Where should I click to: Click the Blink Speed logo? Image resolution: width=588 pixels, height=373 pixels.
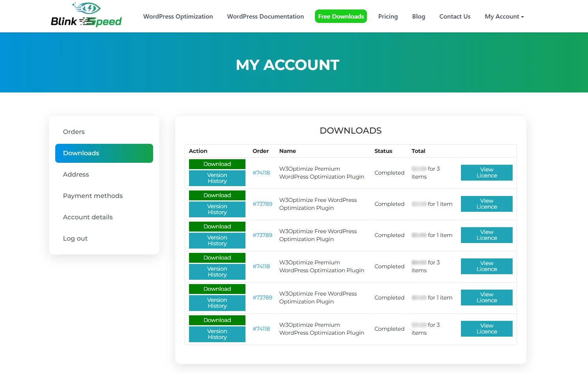coord(86,15)
